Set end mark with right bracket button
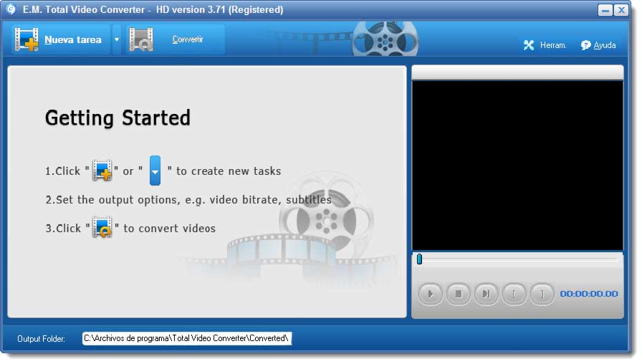 [x=542, y=294]
